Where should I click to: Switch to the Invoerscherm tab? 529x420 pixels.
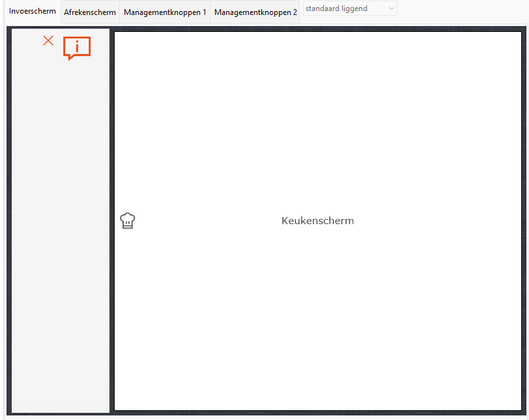32,12
